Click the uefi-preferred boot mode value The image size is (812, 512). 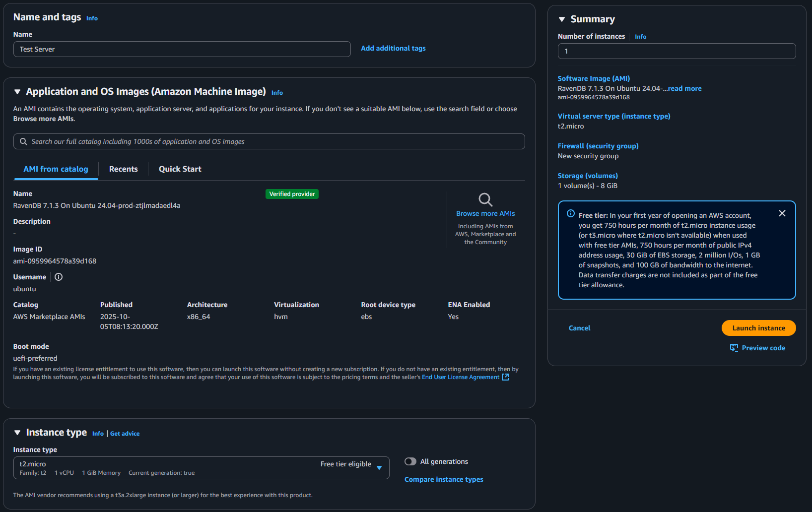[35, 358]
